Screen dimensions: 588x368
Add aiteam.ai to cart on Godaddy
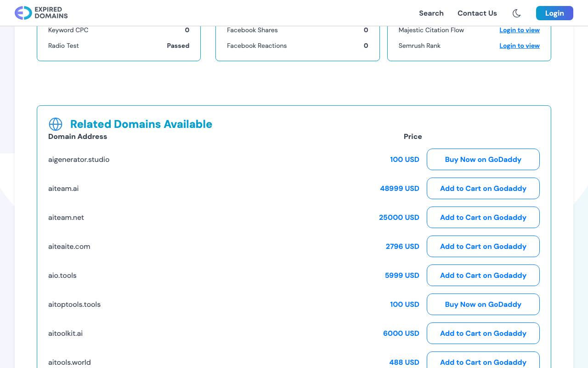pyautogui.click(x=483, y=189)
